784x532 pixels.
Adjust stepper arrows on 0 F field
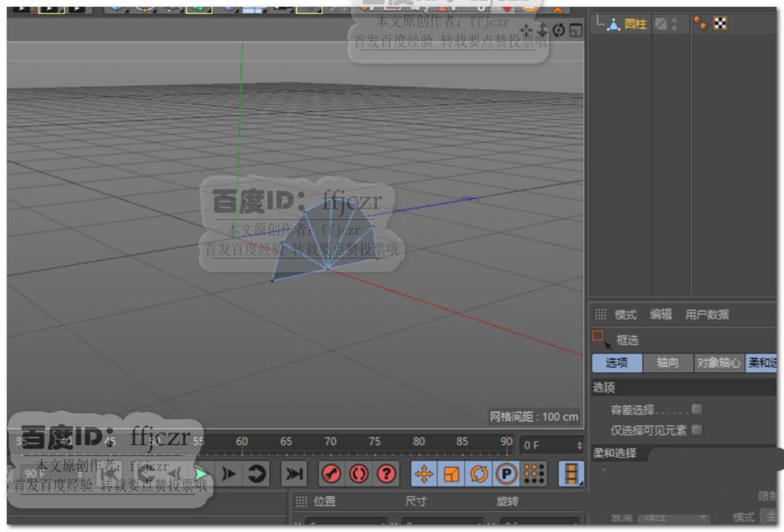click(579, 445)
